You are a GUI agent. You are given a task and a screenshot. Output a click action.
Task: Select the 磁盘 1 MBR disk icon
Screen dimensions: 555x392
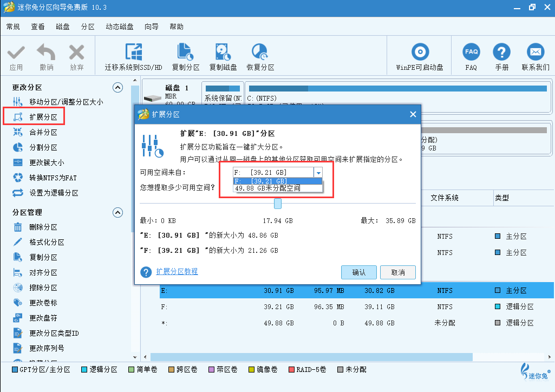[153, 99]
